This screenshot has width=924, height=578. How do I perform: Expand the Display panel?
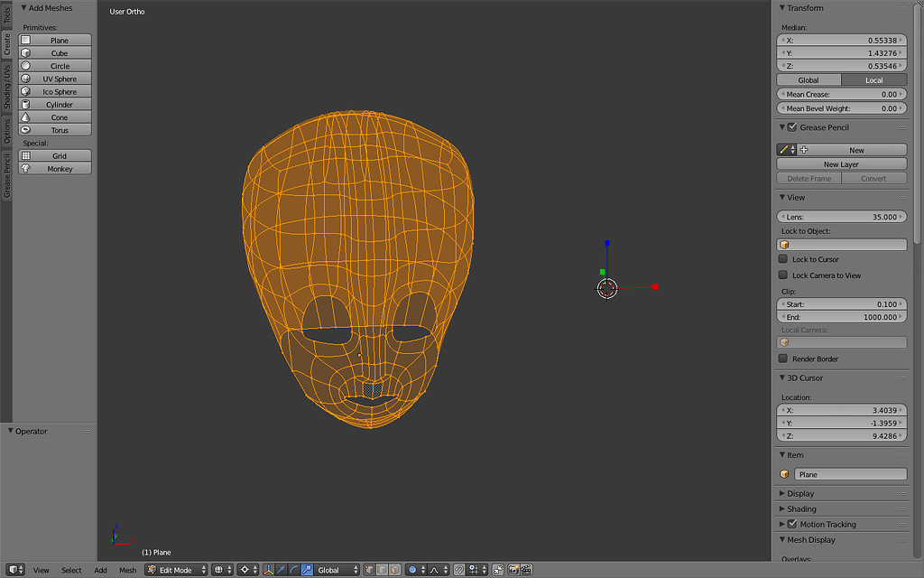coord(782,493)
